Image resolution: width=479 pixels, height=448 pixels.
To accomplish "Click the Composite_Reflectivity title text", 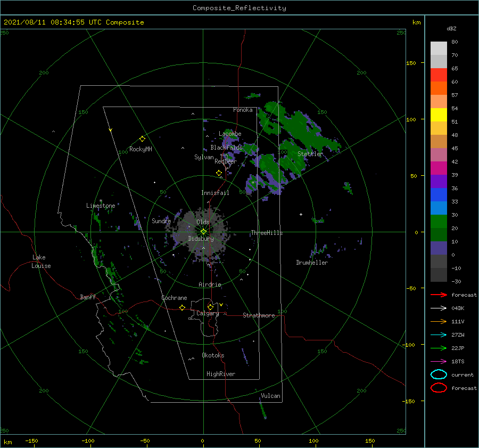I will point(240,8).
